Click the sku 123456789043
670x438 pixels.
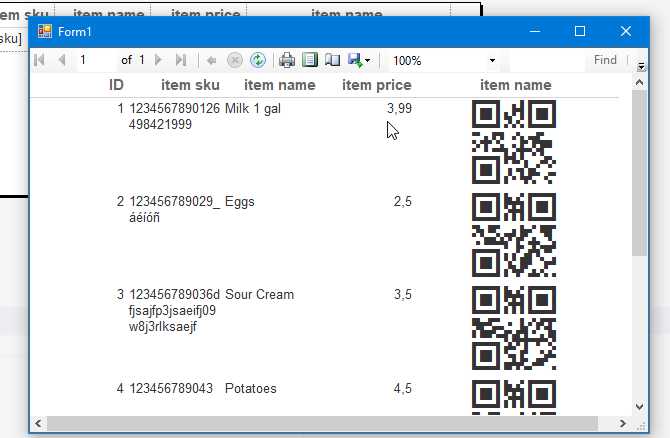(x=171, y=388)
